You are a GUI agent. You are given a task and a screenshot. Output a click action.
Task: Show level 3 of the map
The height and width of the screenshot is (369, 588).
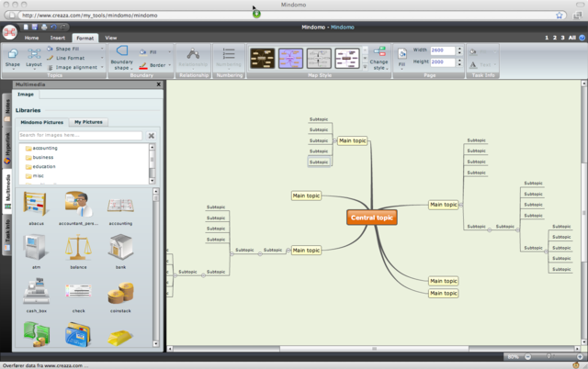(x=562, y=38)
